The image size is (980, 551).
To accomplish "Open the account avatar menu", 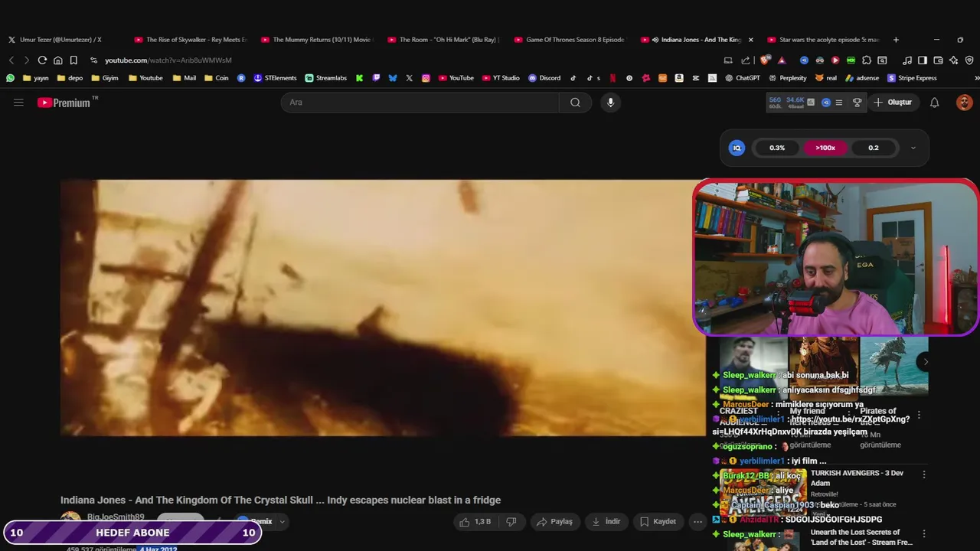I will tap(964, 102).
